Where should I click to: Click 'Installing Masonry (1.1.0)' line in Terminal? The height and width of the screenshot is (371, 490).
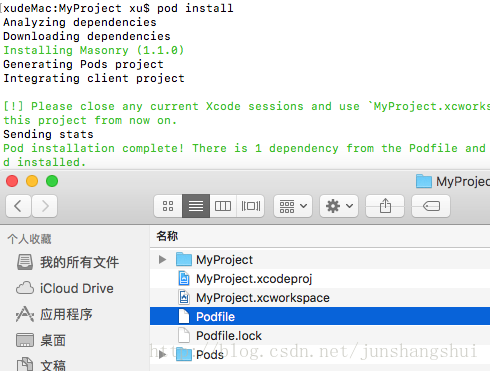94,50
